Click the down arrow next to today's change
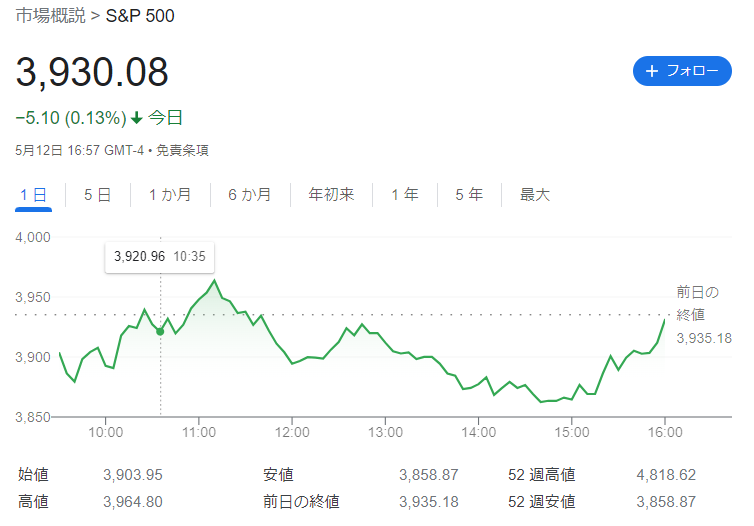754x526 pixels. pos(136,118)
